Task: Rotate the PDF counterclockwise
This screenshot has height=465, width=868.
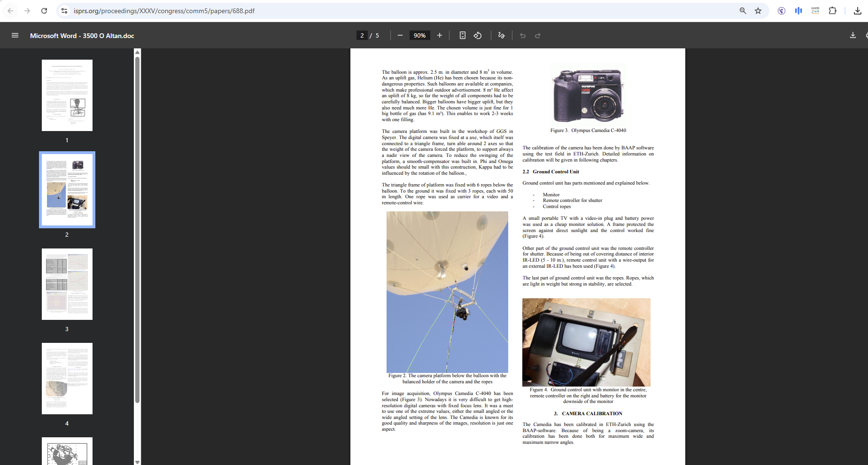Action: pyautogui.click(x=478, y=35)
